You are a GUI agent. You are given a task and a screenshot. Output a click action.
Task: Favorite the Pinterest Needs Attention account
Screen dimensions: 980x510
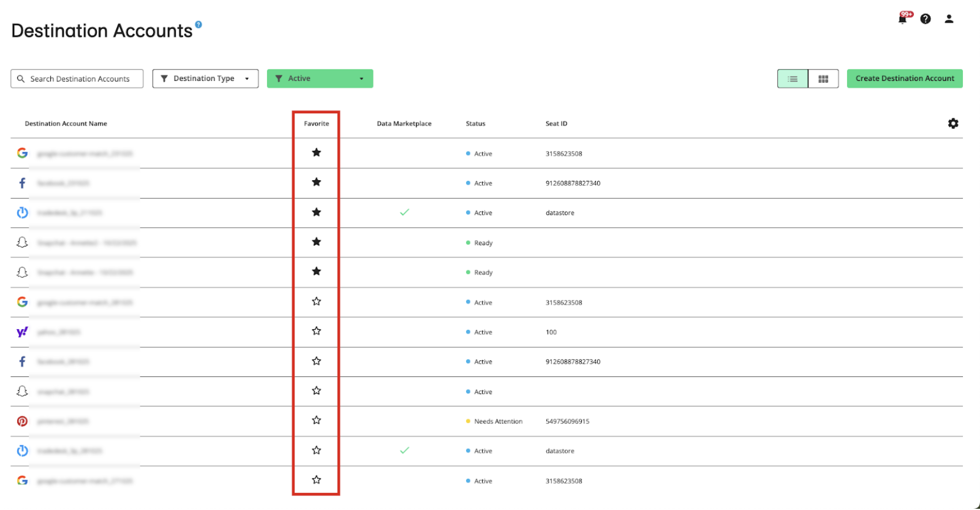click(316, 420)
